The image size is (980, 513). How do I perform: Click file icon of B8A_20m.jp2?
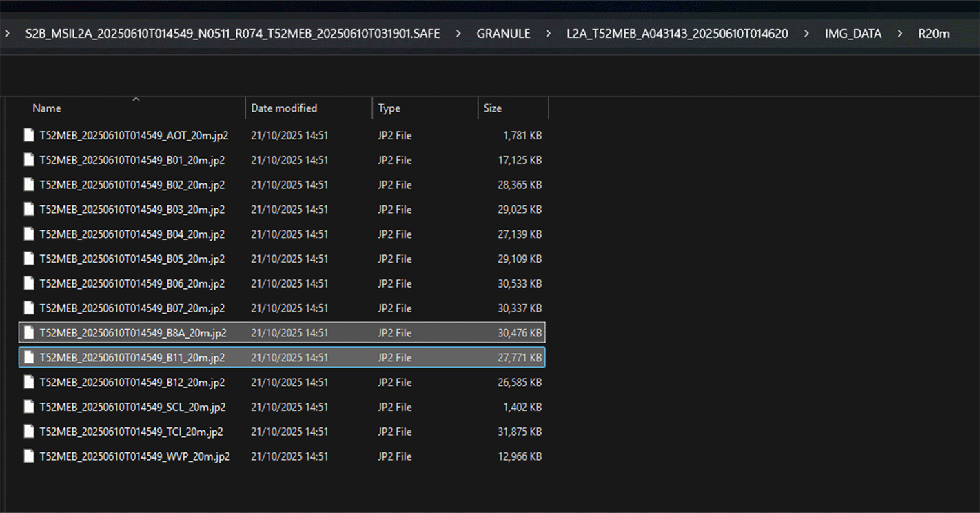click(x=29, y=333)
